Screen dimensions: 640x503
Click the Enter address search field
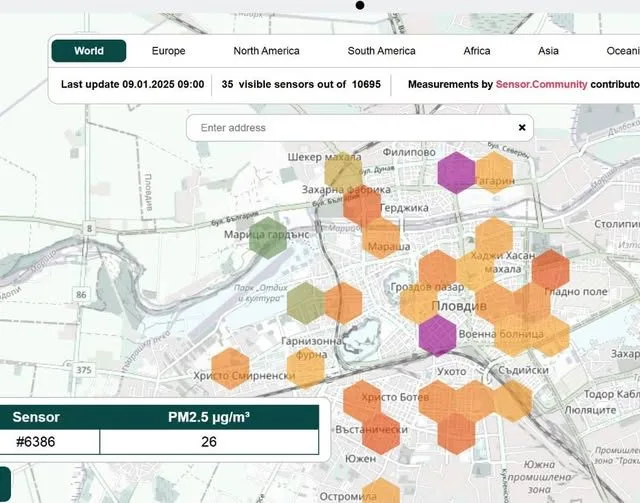(x=350, y=128)
